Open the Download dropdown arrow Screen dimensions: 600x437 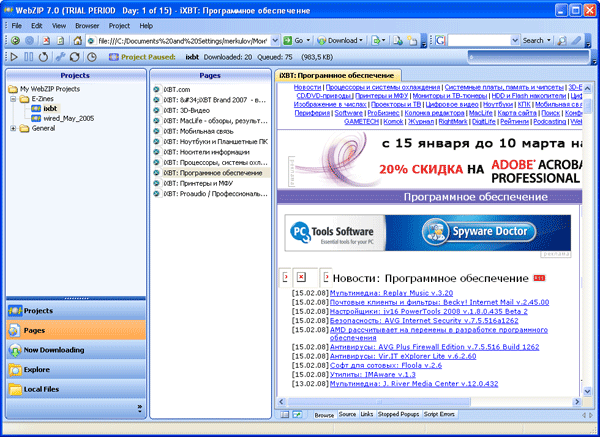(x=361, y=41)
